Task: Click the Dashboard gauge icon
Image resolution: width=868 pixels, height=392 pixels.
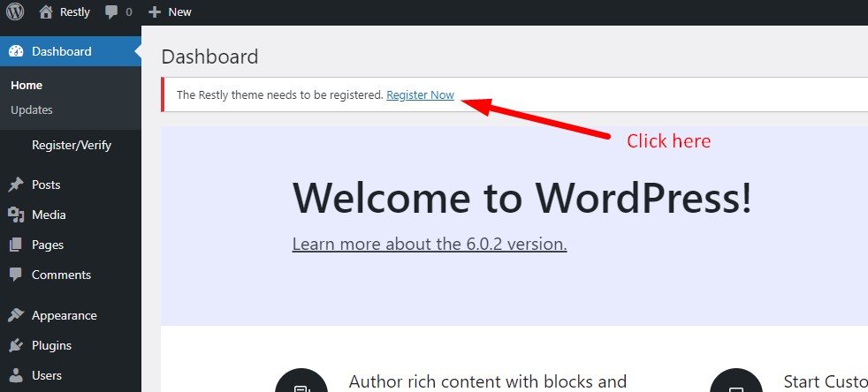Action: [16, 51]
